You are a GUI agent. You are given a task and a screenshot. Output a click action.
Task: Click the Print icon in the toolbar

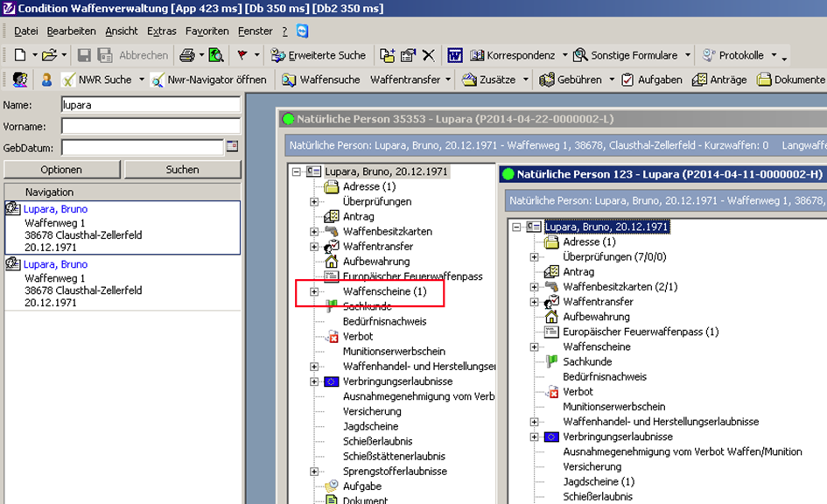[186, 55]
